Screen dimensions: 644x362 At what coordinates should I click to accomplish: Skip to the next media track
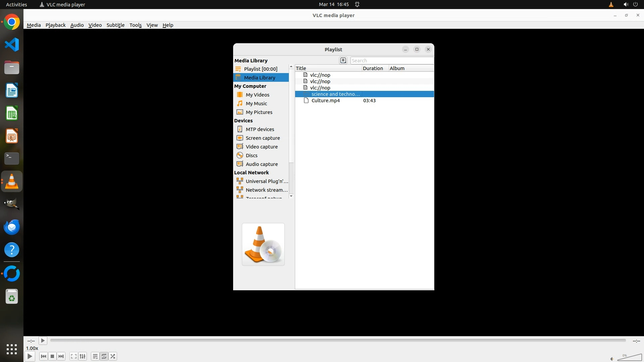(x=61, y=356)
